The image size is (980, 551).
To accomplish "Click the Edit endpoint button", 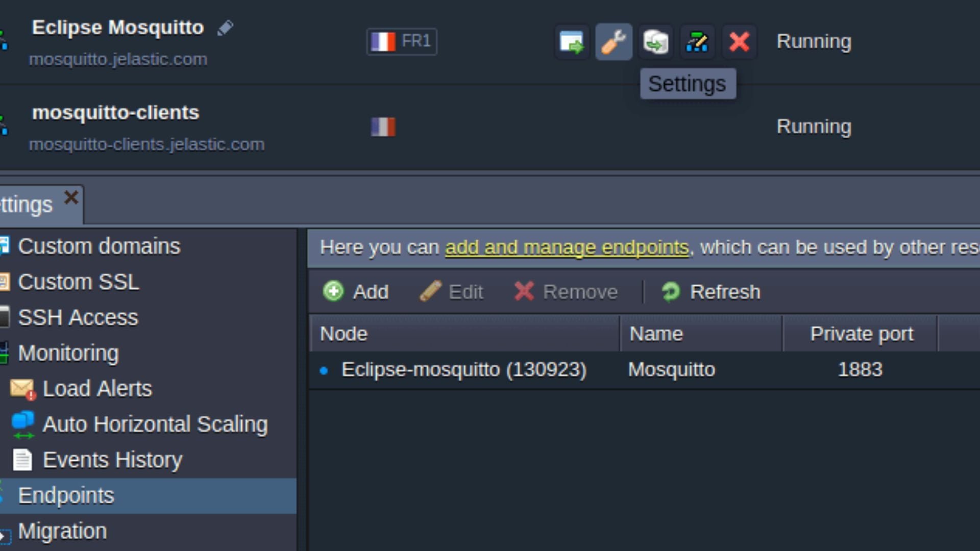I will click(x=451, y=292).
